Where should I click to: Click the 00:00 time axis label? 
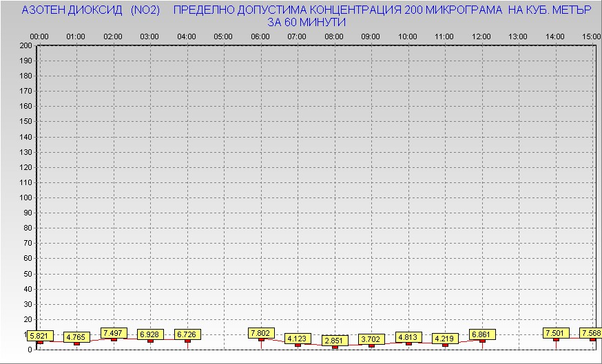click(39, 37)
